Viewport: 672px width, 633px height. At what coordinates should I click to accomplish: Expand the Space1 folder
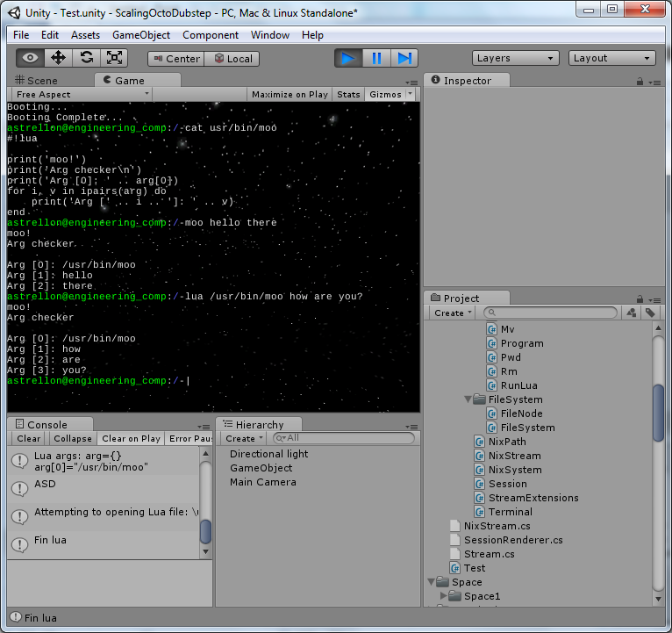pos(444,596)
